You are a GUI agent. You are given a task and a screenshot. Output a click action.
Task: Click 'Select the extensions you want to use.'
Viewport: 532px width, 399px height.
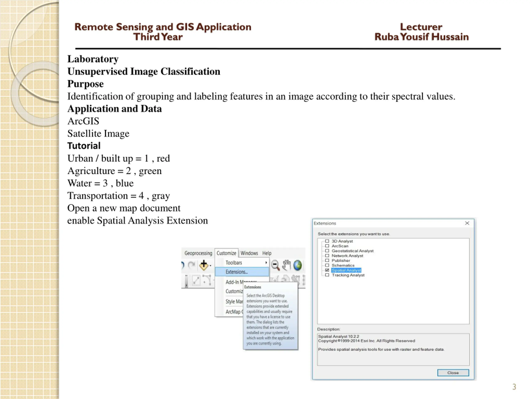[x=354, y=234]
